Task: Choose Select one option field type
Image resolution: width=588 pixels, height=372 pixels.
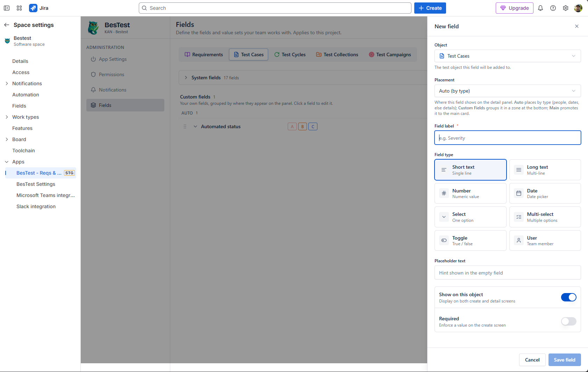Action: pyautogui.click(x=471, y=217)
